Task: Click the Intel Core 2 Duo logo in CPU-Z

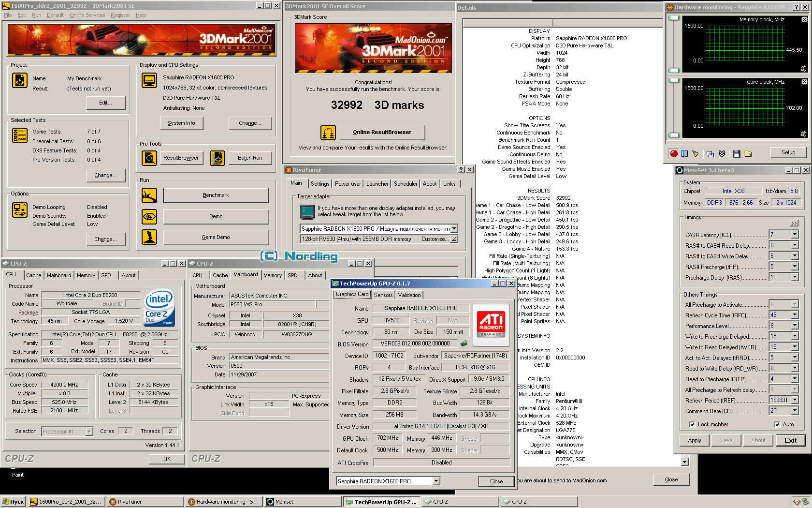Action: (159, 309)
